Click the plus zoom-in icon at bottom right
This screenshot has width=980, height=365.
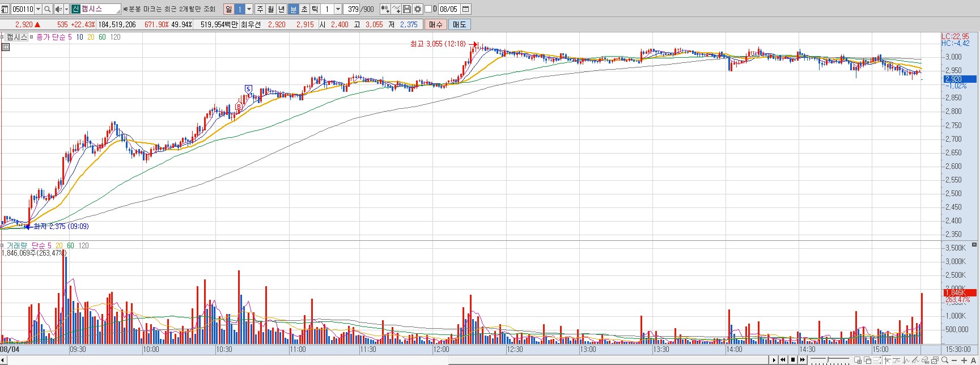pos(964,360)
